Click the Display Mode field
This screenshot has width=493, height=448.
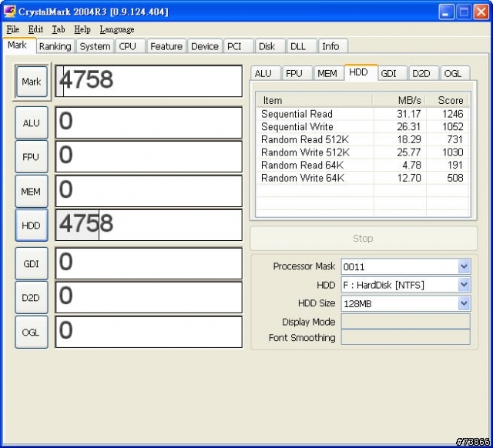406,322
